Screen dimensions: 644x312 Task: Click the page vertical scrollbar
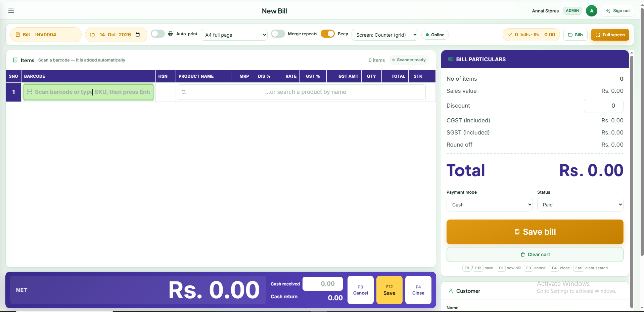(642, 131)
